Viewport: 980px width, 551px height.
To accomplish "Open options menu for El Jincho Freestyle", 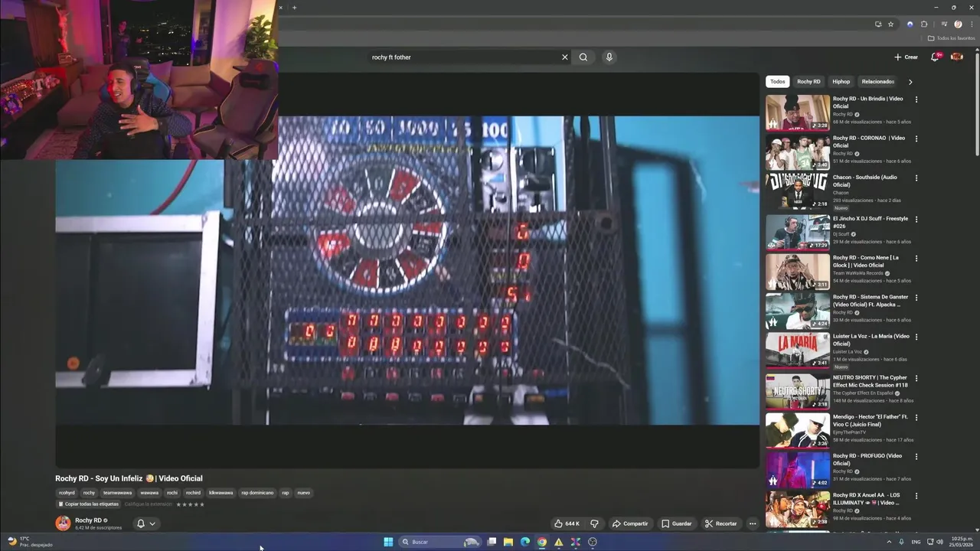I will coord(916,219).
